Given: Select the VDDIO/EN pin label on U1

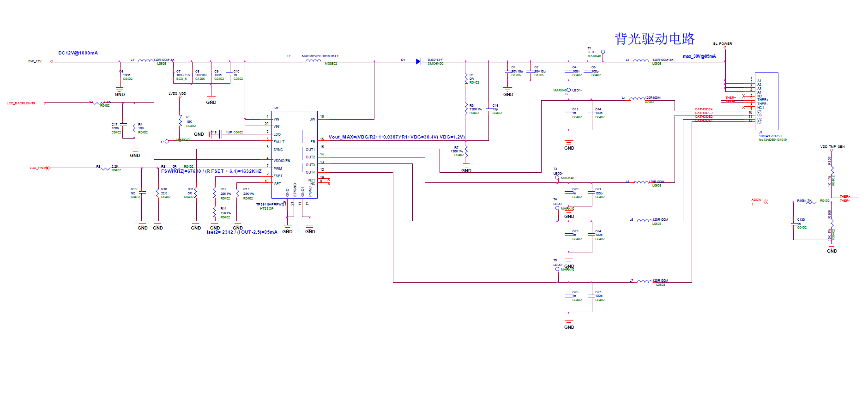Looking at the screenshot, I should pyautogui.click(x=282, y=161).
